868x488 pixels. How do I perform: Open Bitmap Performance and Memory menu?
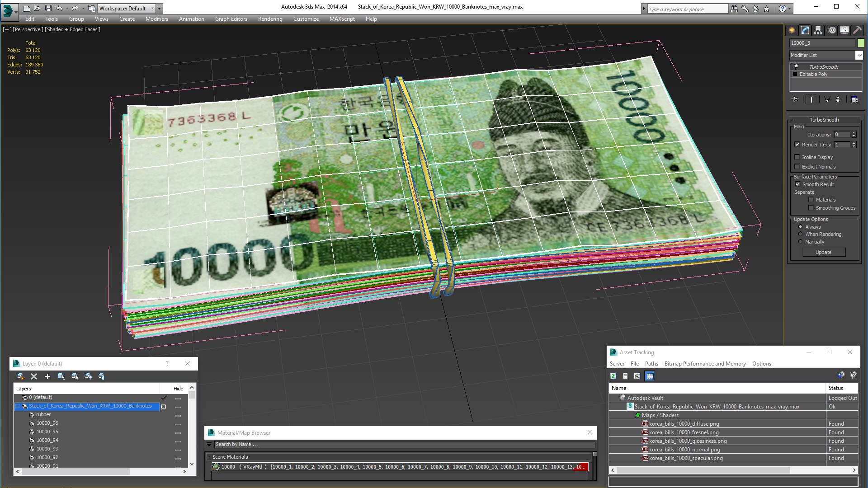coord(705,364)
